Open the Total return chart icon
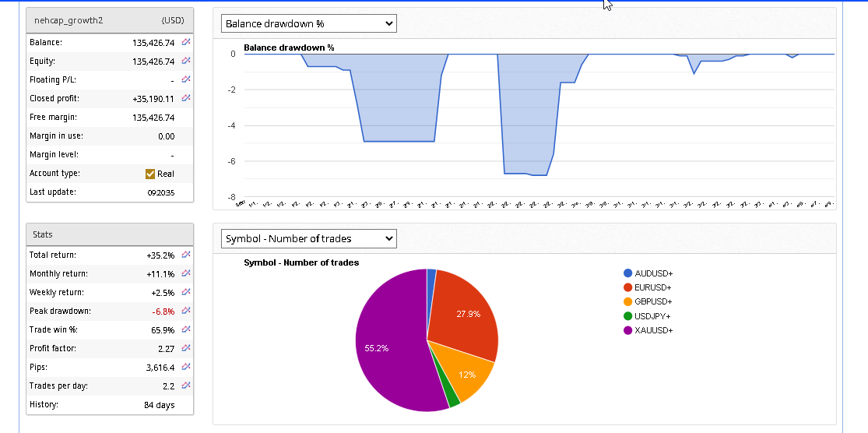868x433 pixels. 186,255
